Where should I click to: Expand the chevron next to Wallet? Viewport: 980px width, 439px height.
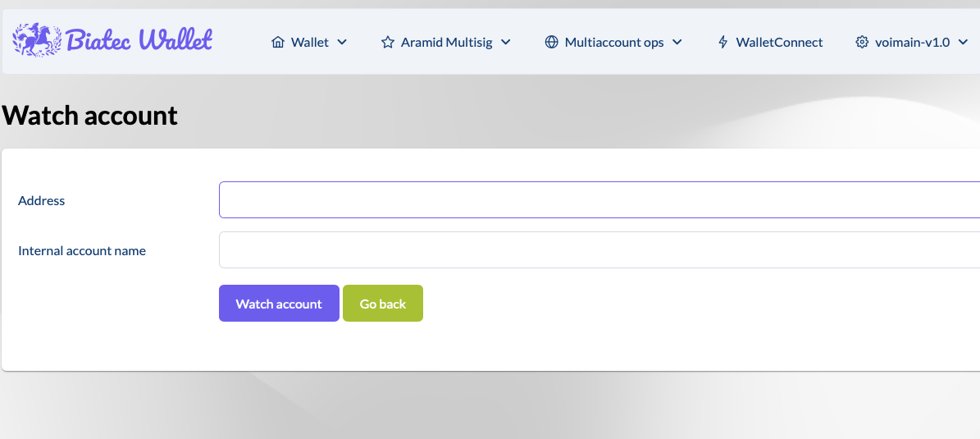pos(342,42)
